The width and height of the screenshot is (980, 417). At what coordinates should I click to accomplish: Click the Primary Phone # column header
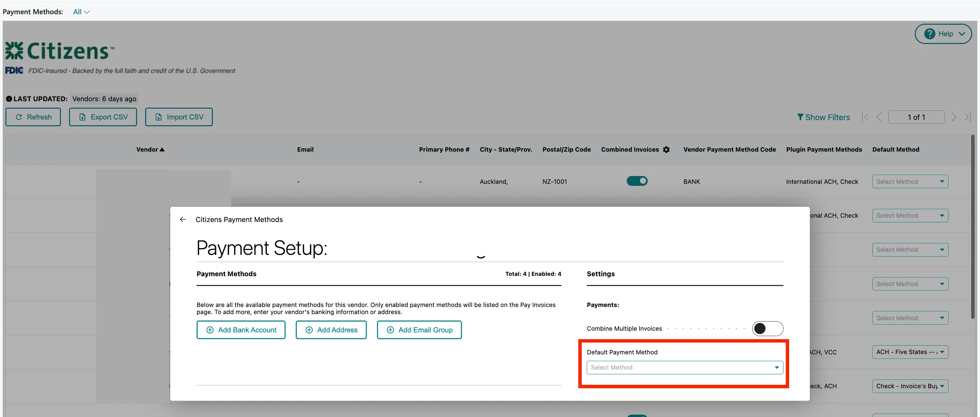tap(444, 150)
